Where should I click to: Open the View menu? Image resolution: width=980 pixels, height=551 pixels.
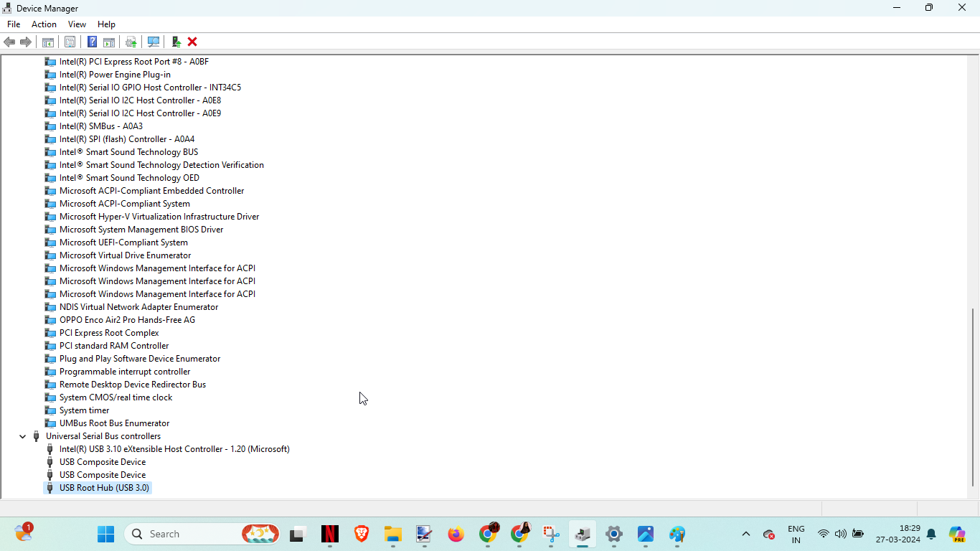pyautogui.click(x=77, y=24)
